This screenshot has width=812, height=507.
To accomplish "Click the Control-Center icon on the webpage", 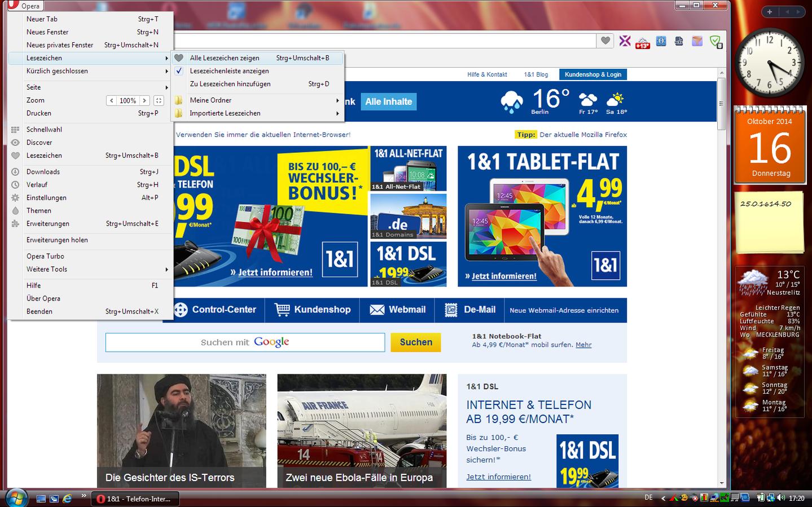I will (x=181, y=310).
